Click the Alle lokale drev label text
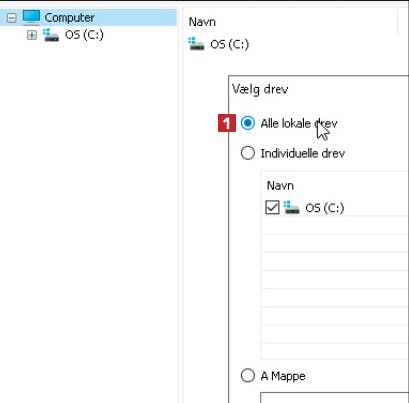Viewport: 409px width, 403px height. pyautogui.click(x=299, y=123)
